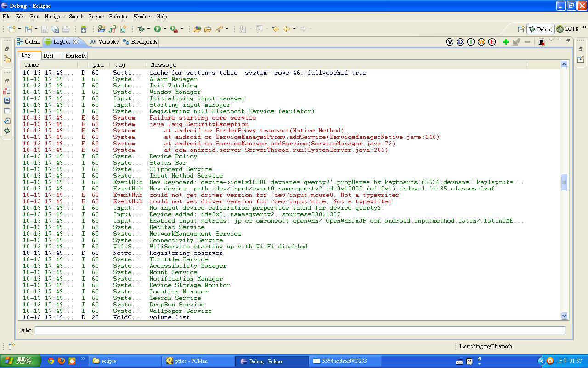This screenshot has height=368, width=588.
Task: Restore the left upper stacked view
Action: pos(7,49)
